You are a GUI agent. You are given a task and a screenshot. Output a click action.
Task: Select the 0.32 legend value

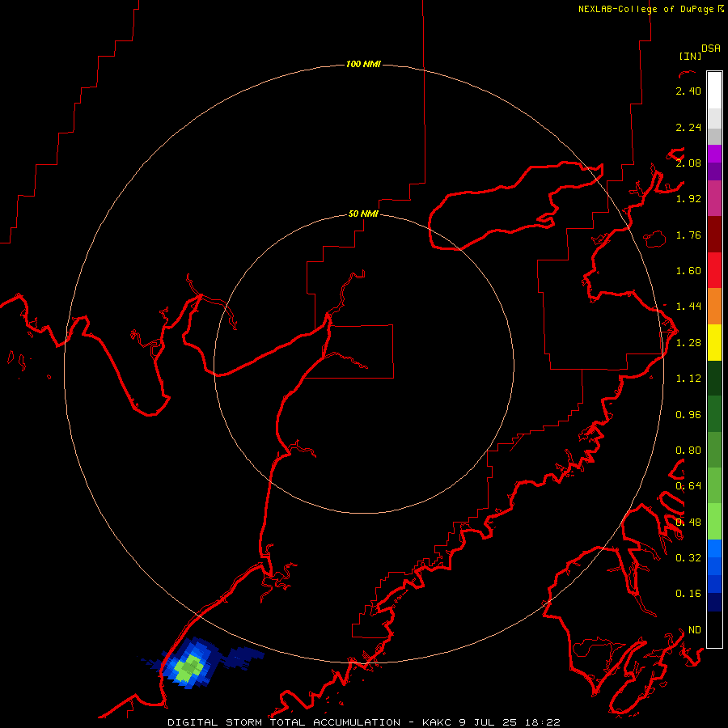click(x=688, y=557)
